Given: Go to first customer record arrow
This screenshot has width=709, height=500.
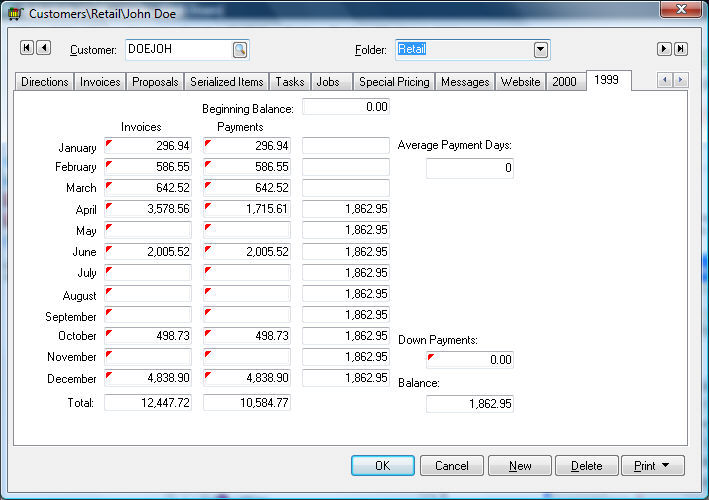Looking at the screenshot, I should [27, 48].
